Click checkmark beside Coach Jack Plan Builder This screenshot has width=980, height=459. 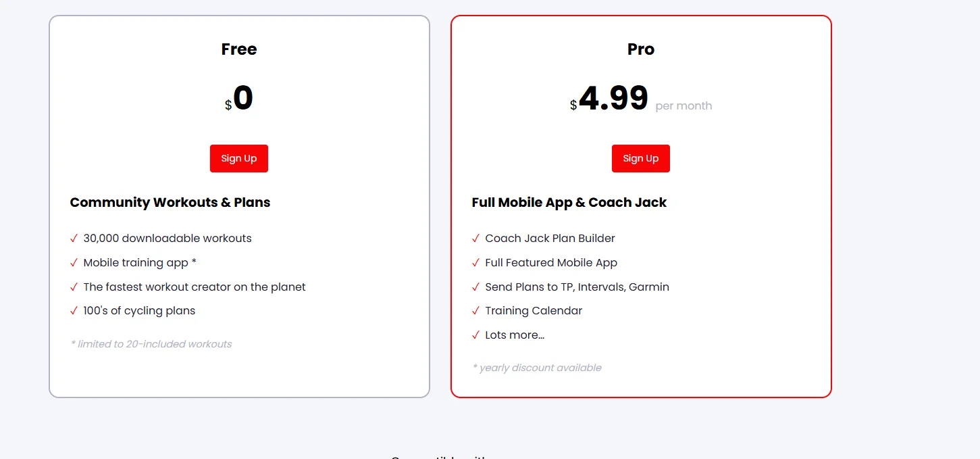coord(476,239)
